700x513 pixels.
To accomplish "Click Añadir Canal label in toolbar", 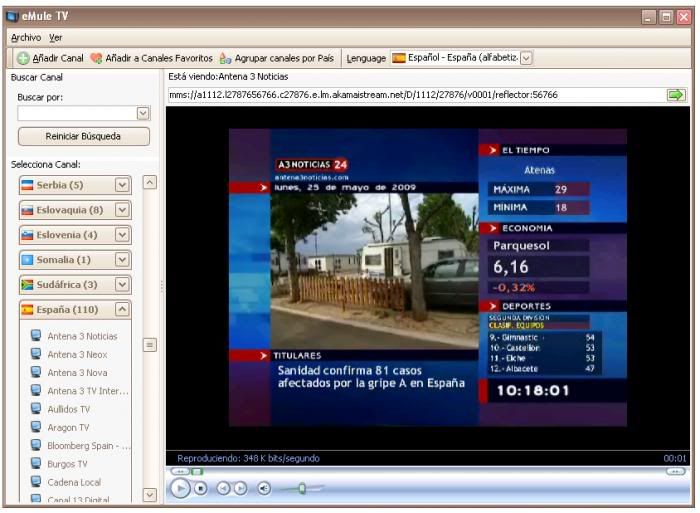I will 58,58.
